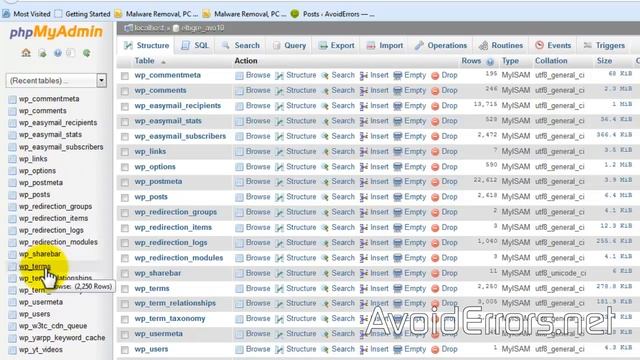This screenshot has width=640, height=360.
Task: Open the Getting Started bookmark
Action: pyautogui.click(x=82, y=14)
